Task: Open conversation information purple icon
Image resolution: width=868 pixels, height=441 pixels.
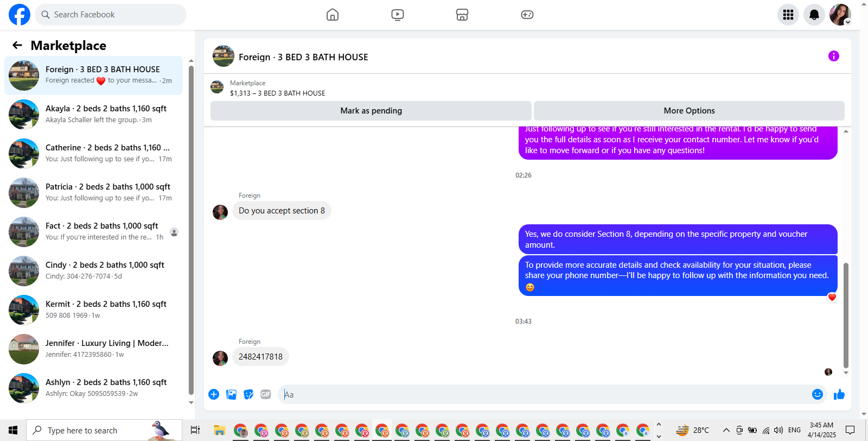Action: point(834,56)
